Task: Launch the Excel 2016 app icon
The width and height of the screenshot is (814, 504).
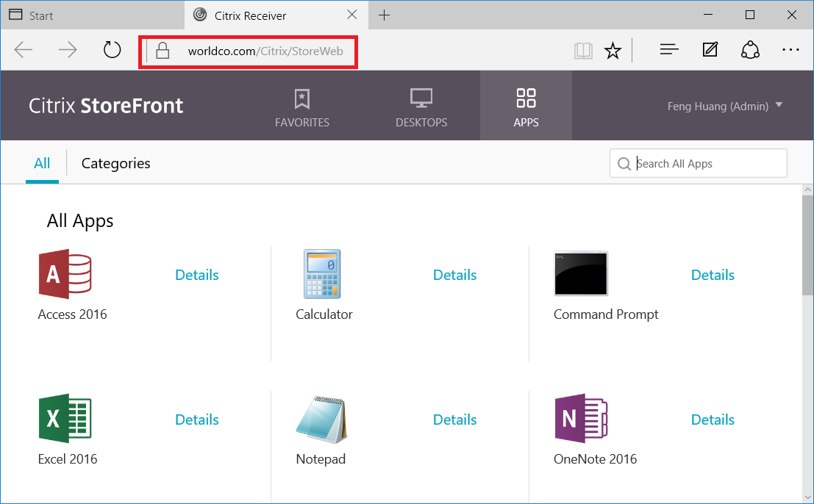Action: (65, 418)
